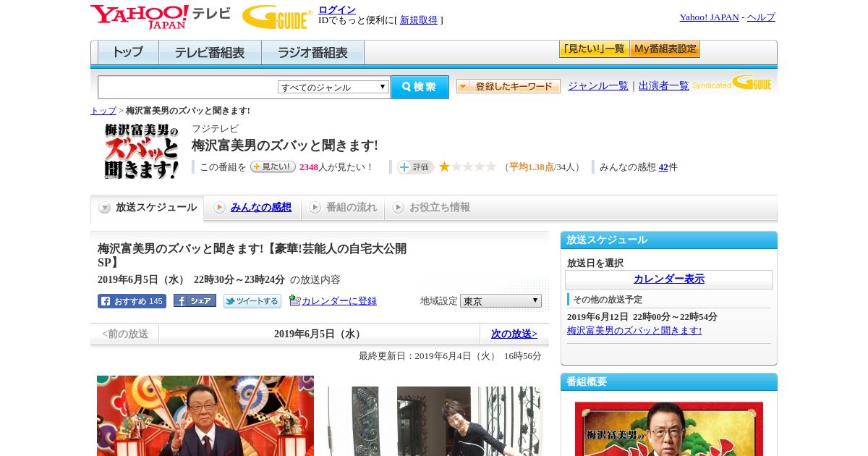Switch to the トップ tab
This screenshot has height=456, width=868.
(x=128, y=53)
